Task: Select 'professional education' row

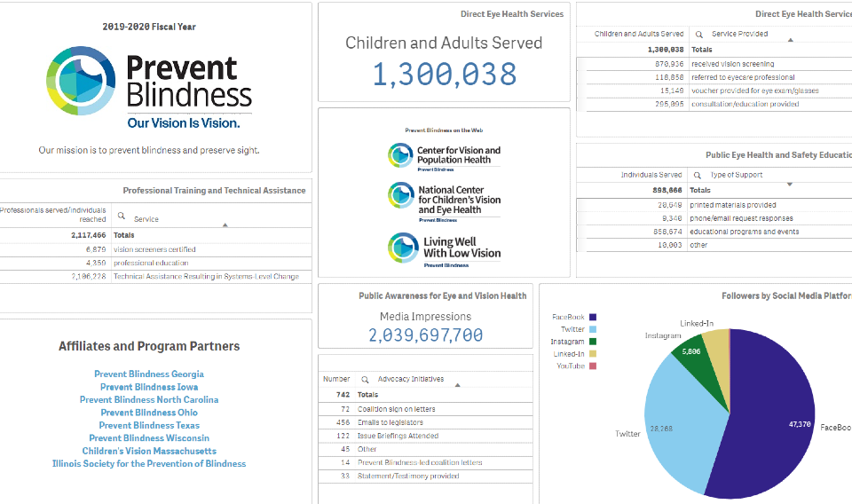Action: coord(156,263)
